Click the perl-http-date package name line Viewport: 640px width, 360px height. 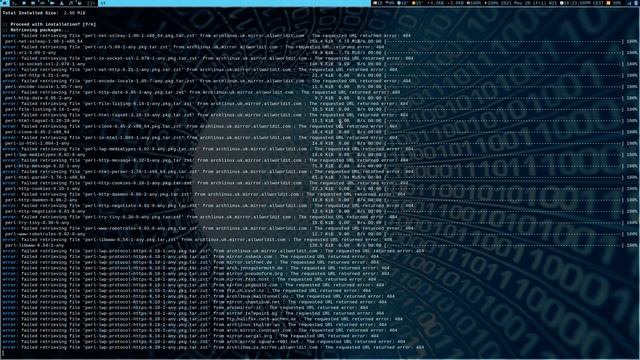point(38,98)
